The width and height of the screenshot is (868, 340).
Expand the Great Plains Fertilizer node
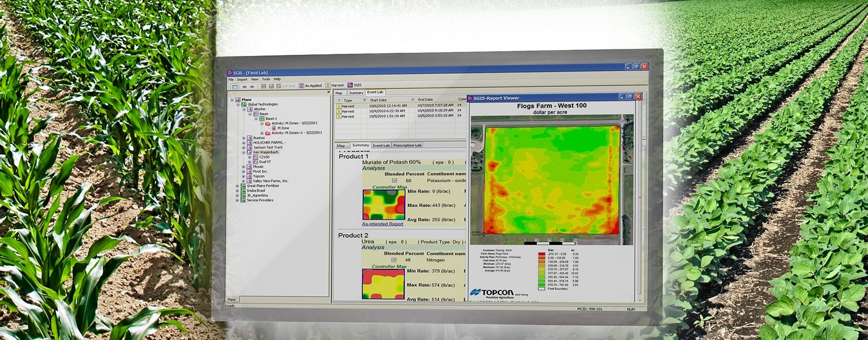click(238, 186)
